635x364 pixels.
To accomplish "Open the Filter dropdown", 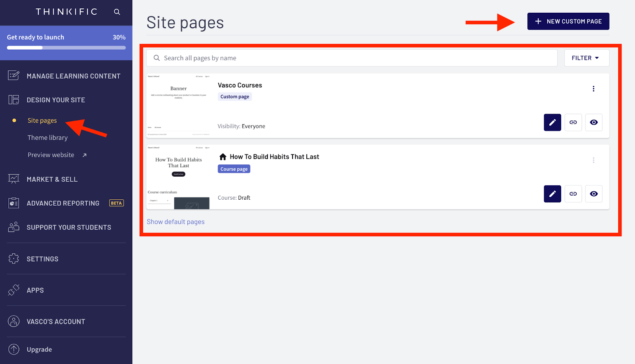I will click(587, 58).
